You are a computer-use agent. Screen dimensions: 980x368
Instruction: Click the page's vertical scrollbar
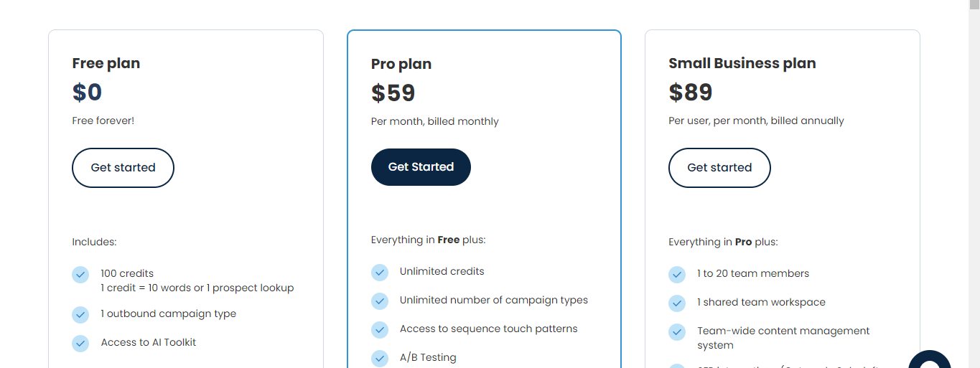click(974, 184)
